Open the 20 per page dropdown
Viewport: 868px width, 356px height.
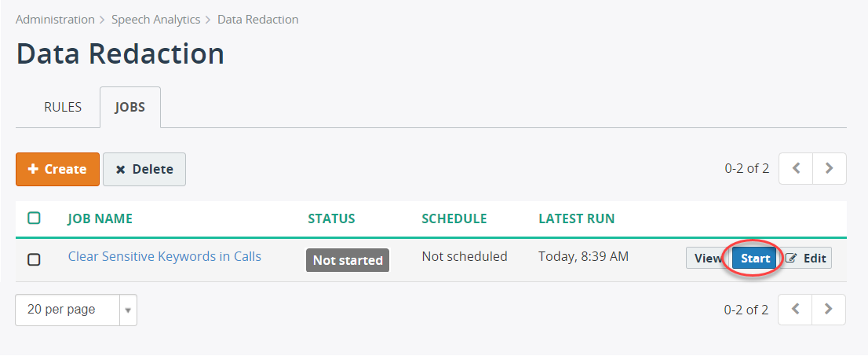[76, 310]
